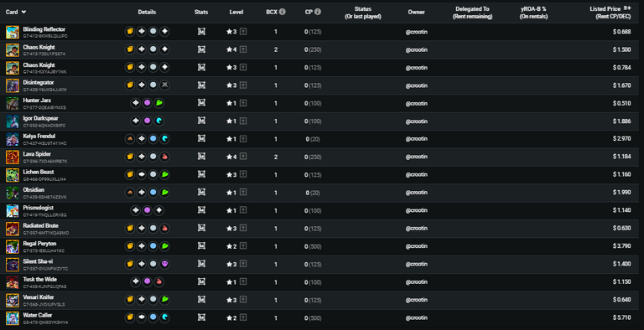
Task: Sort by the Owner column header
Action: 417,12
